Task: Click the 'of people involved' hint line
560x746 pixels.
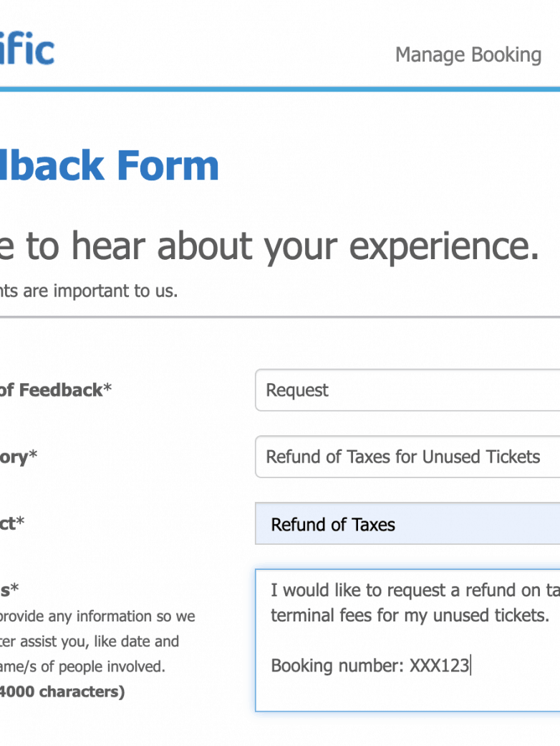Action: (82, 667)
